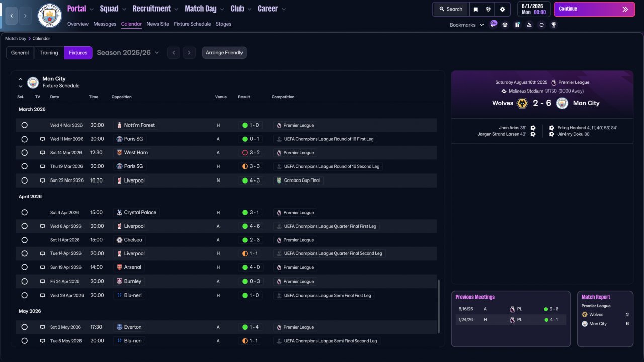644x362 pixels.
Task: Select the Carabao Cup Final fixture radio button
Action: point(24,180)
